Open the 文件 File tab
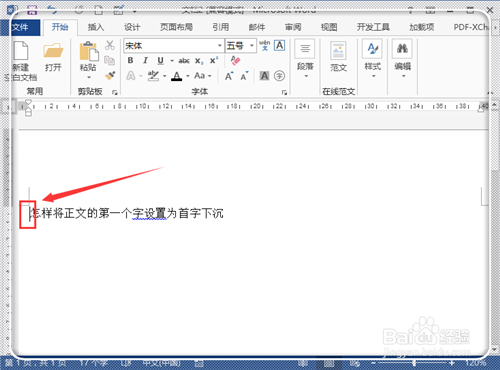Image resolution: width=500 pixels, height=370 pixels. [21, 27]
